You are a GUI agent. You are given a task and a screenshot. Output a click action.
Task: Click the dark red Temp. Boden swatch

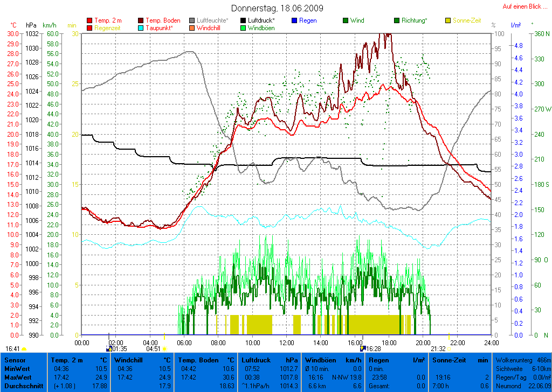[141, 21]
